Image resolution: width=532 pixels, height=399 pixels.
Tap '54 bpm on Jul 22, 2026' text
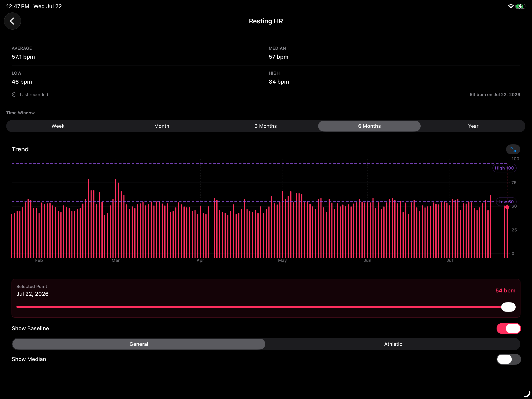coord(495,94)
